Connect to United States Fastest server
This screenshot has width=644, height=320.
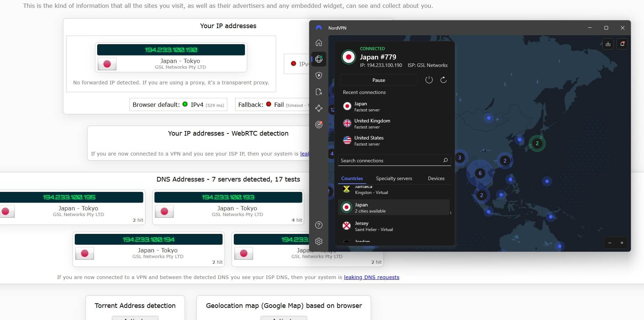394,141
